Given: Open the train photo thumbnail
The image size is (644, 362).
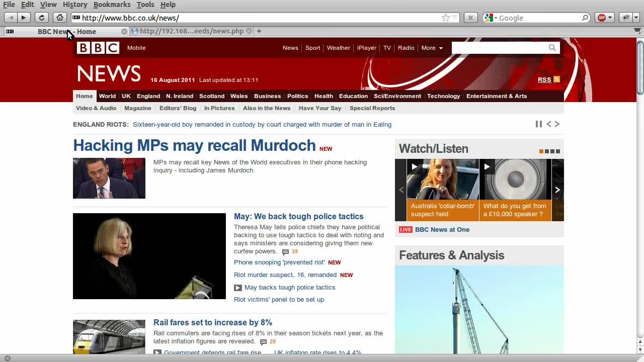Looking at the screenshot, I should click(109, 337).
